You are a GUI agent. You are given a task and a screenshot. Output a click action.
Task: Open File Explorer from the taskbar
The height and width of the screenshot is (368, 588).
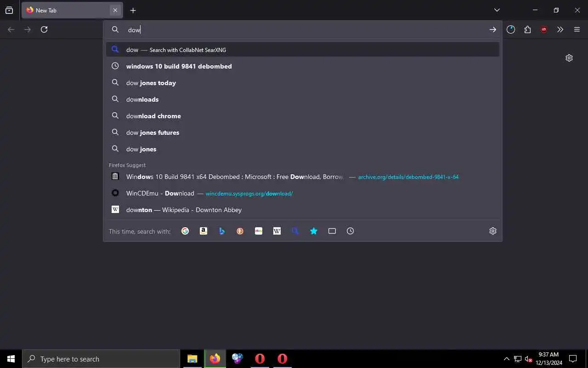tap(192, 359)
